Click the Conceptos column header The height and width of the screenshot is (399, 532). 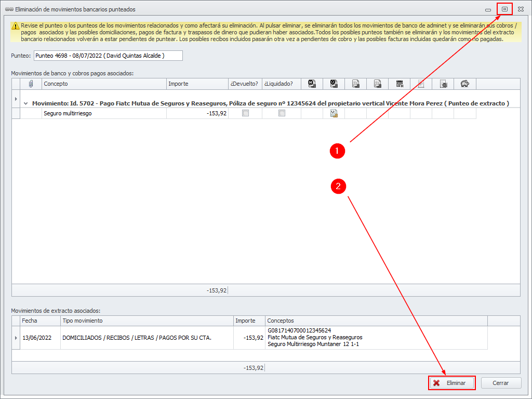pos(377,321)
